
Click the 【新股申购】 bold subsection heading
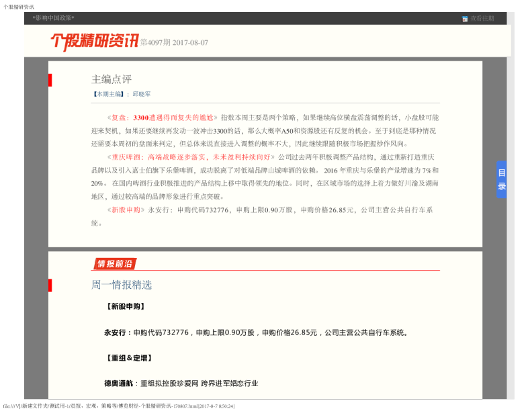point(125,306)
